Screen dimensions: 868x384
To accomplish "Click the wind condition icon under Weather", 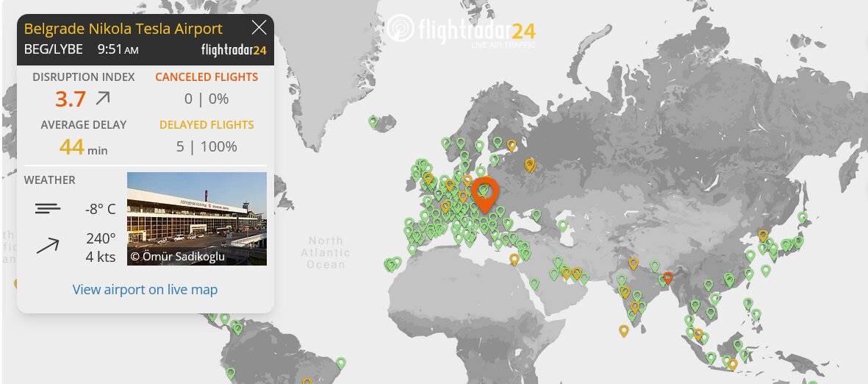I will coord(48,209).
